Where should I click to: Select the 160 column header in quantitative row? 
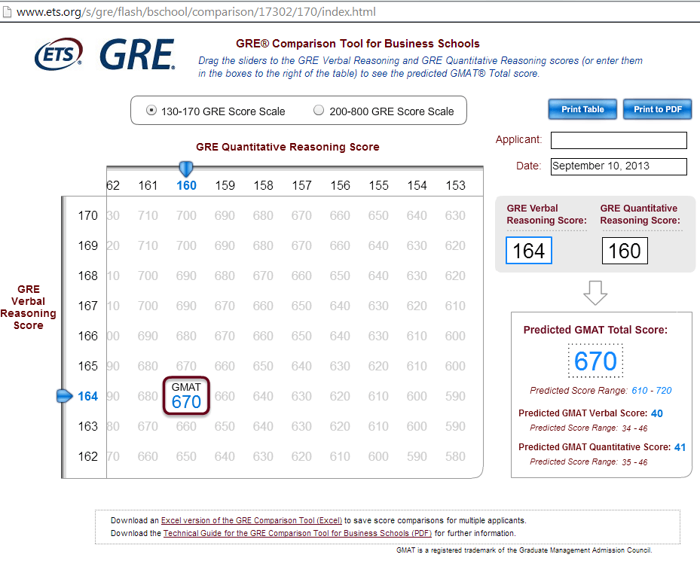(185, 184)
